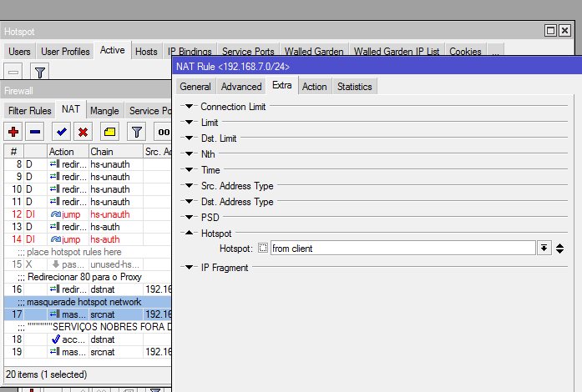Viewport: 582px width, 392px height.
Task: Open the Cookies tab in Hotspot window
Action: coord(465,51)
